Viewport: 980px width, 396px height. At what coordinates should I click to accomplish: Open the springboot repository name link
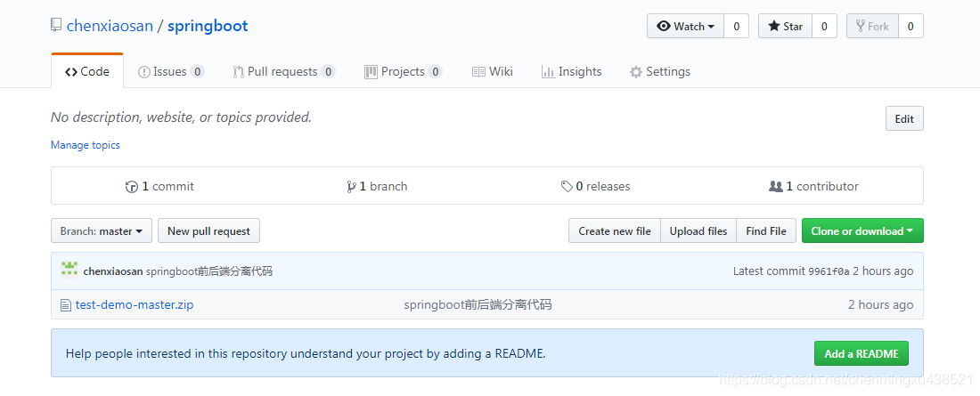208,26
